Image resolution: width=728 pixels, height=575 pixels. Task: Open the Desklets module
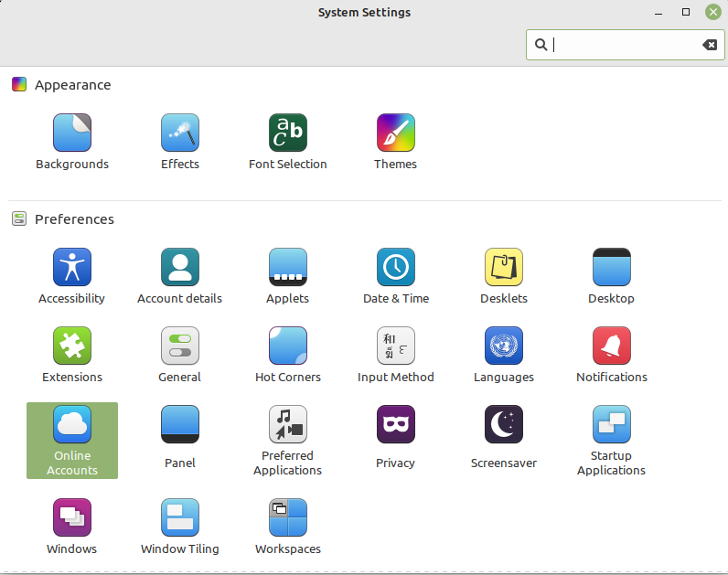click(x=504, y=268)
